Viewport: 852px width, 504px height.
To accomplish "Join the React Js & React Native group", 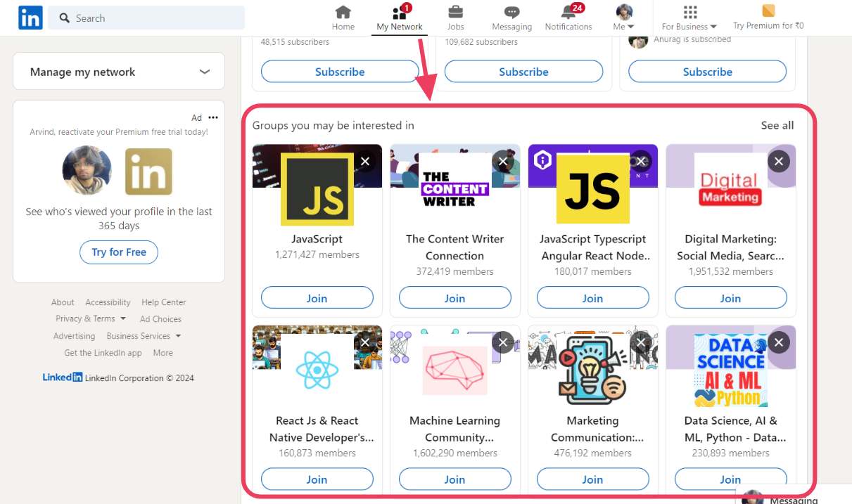I will point(317,479).
